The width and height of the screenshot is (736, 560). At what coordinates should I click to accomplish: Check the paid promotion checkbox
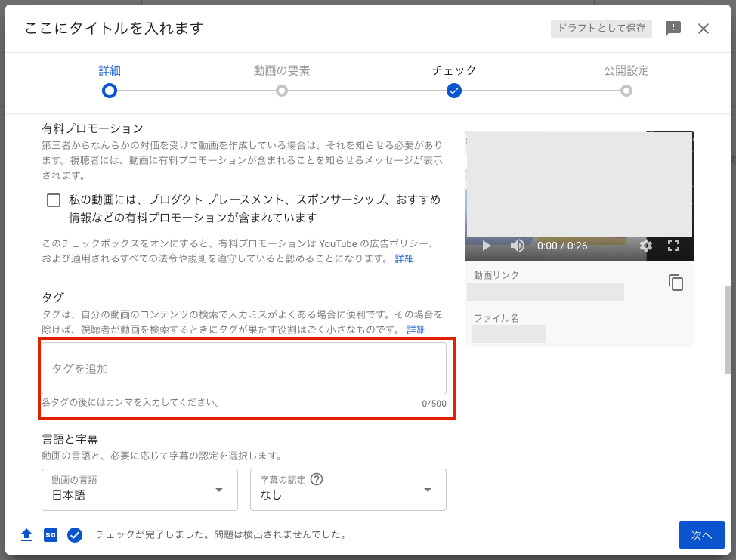pyautogui.click(x=54, y=200)
